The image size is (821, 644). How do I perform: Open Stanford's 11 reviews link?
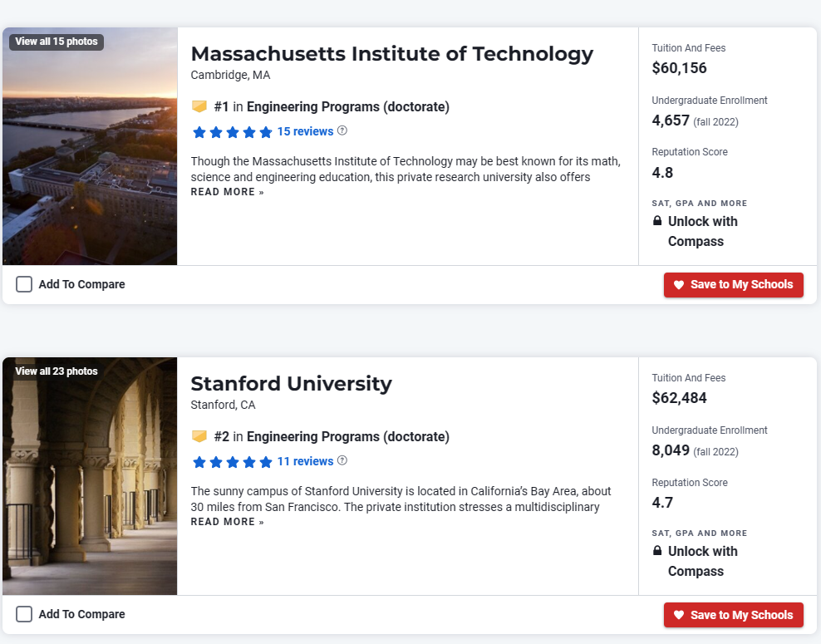click(x=305, y=461)
